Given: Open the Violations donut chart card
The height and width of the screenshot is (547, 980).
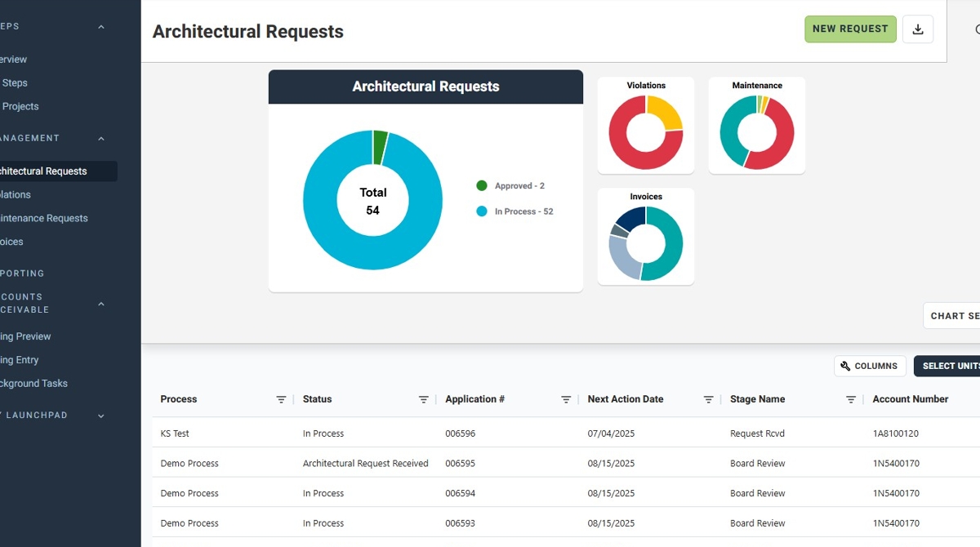Looking at the screenshot, I should [x=646, y=126].
